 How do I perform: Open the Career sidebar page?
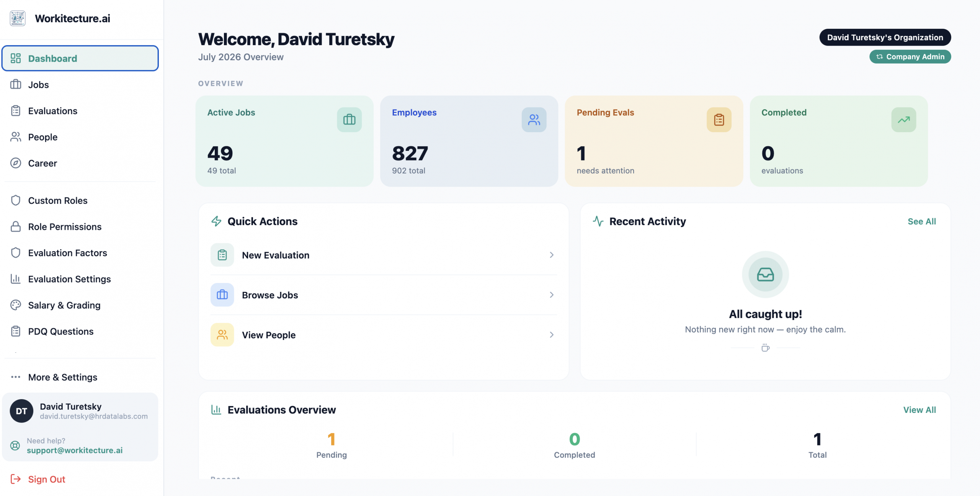80,163
